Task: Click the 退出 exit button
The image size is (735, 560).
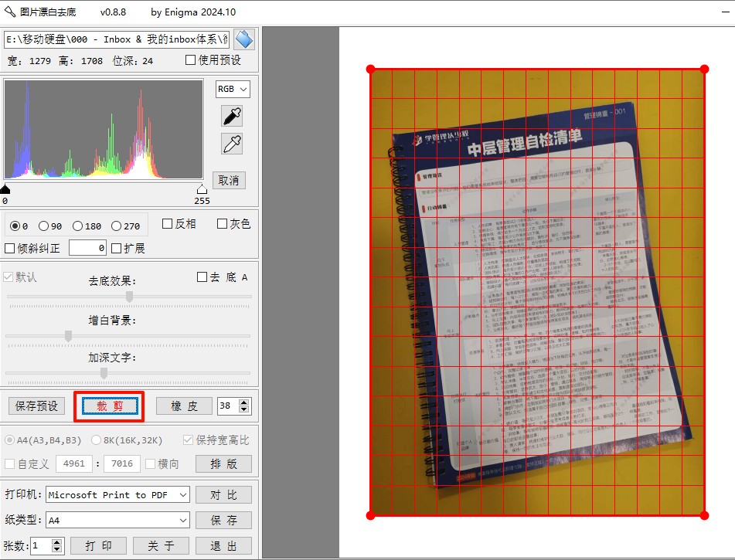Action: [223, 546]
